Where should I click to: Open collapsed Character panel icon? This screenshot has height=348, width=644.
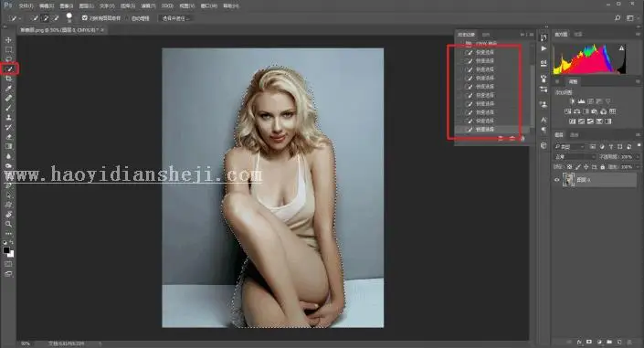click(544, 120)
